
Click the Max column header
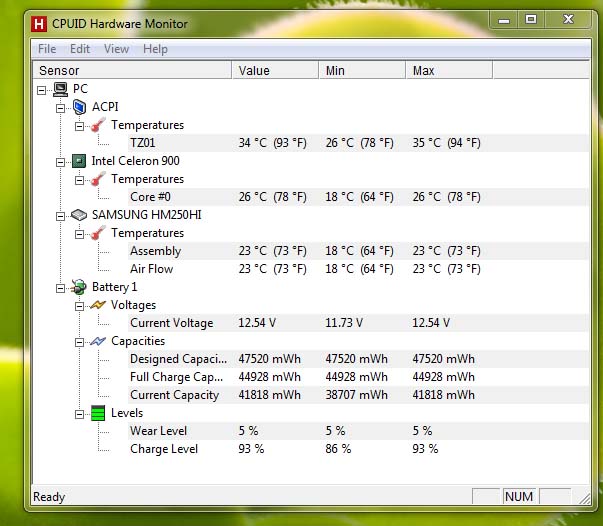pos(449,70)
